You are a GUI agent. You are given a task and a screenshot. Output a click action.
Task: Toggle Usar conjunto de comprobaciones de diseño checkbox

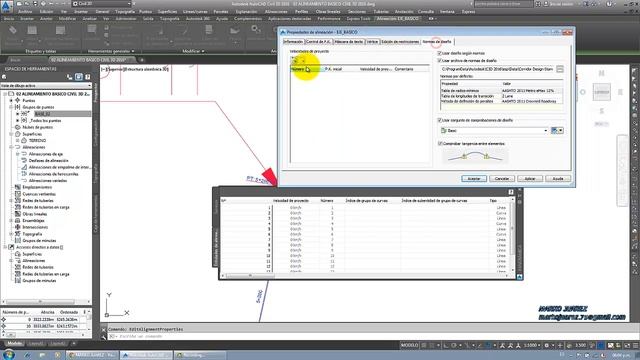point(440,120)
